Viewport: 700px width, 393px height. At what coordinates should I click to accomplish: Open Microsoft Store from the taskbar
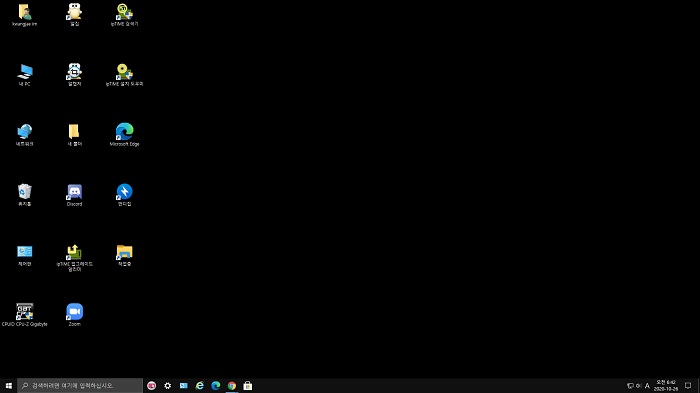(x=248, y=385)
